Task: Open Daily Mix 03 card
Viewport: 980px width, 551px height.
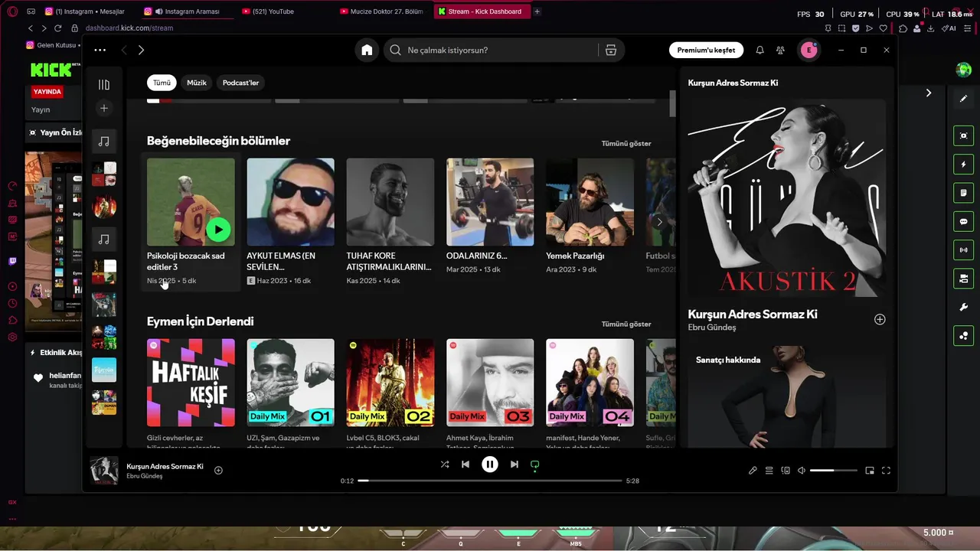Action: coord(490,383)
